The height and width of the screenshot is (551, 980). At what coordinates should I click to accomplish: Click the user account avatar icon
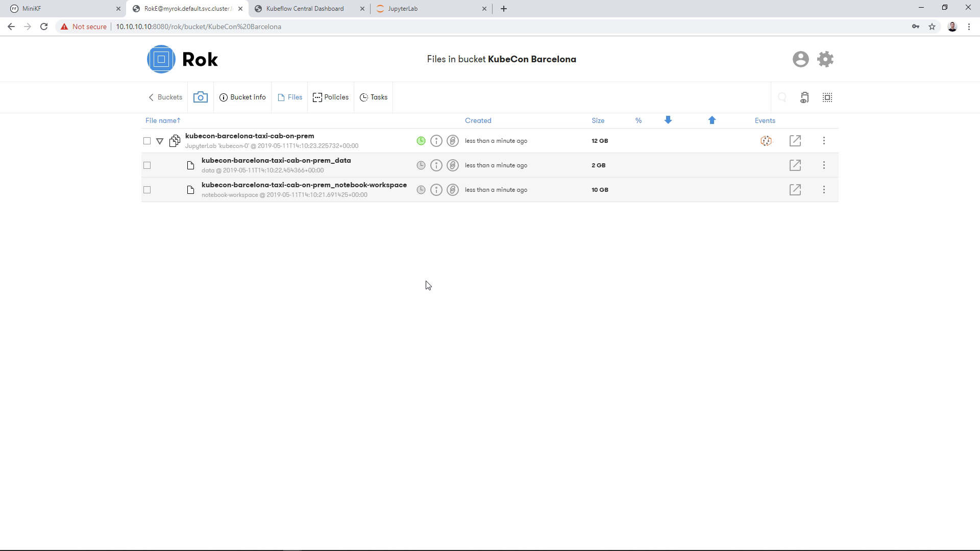[x=800, y=59]
